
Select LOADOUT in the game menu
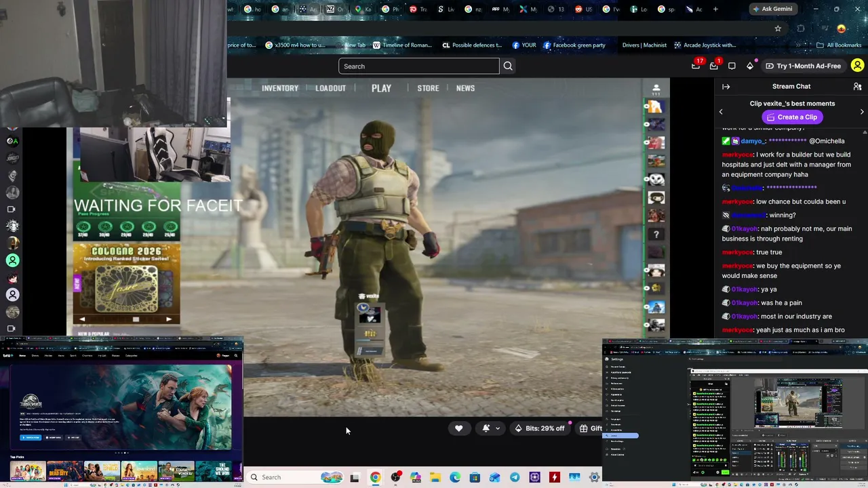330,88
